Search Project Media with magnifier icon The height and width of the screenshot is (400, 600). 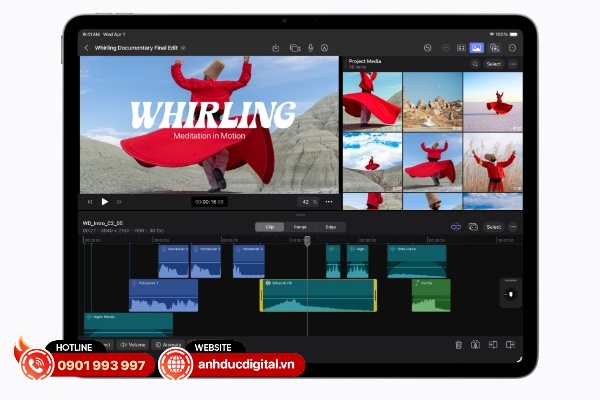point(475,64)
